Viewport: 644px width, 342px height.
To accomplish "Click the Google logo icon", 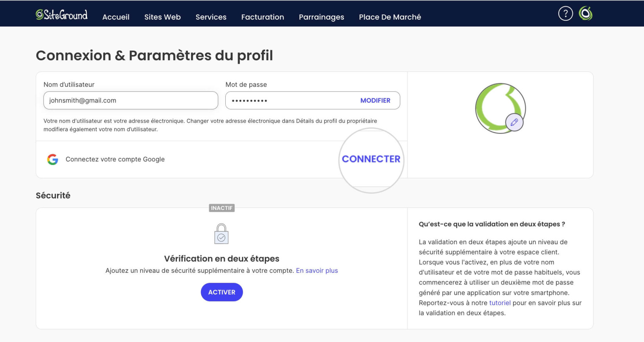I will point(53,159).
